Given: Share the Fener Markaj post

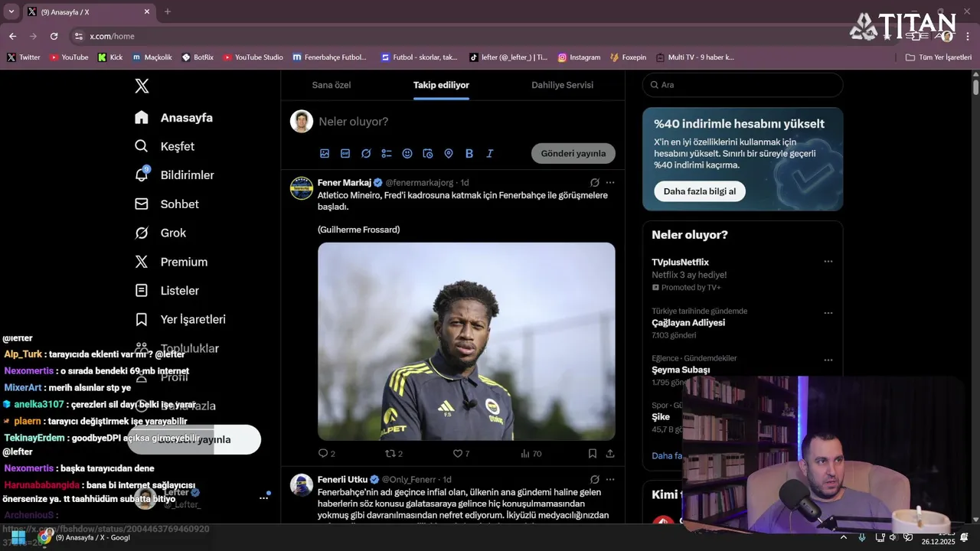Looking at the screenshot, I should click(610, 454).
